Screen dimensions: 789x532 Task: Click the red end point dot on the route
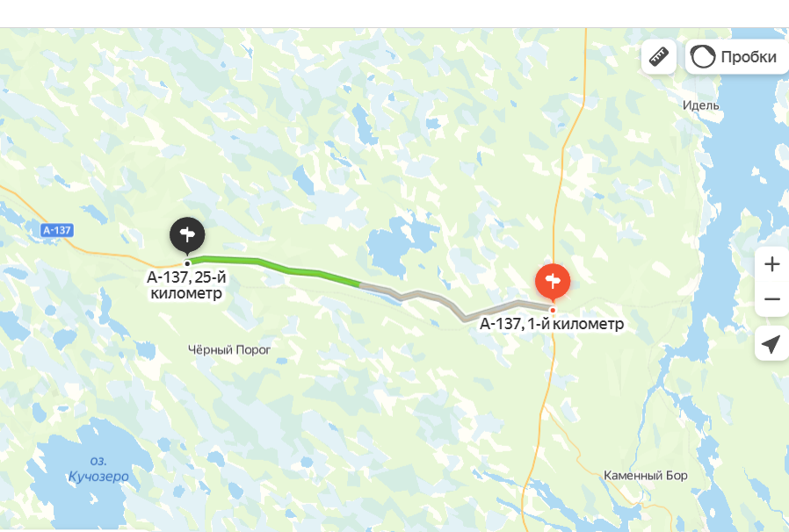(553, 310)
